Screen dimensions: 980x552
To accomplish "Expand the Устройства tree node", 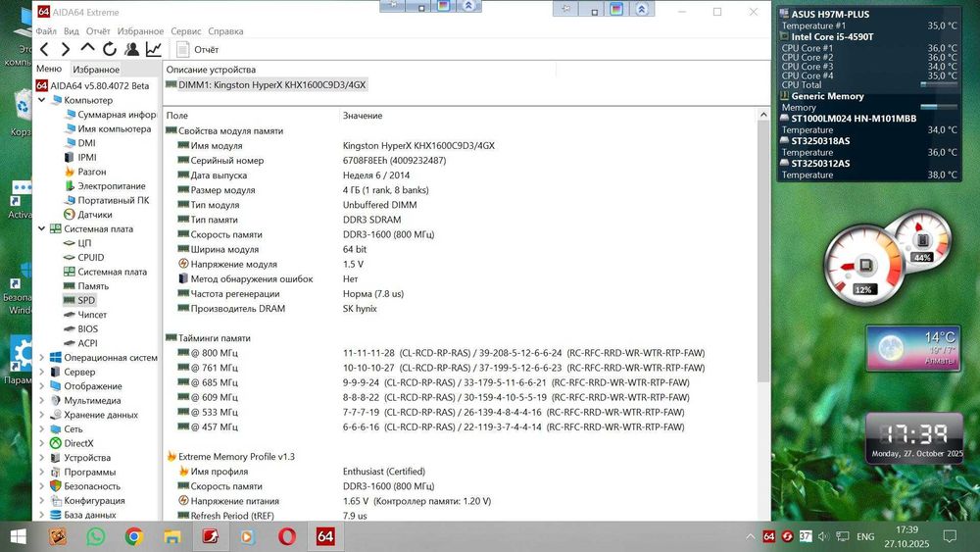I will pyautogui.click(x=42, y=458).
